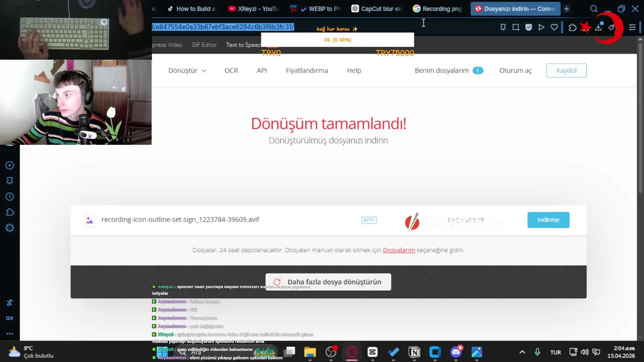Click the ad blocker shield icon
The width and height of the screenshot is (644, 362).
pyautogui.click(x=528, y=27)
